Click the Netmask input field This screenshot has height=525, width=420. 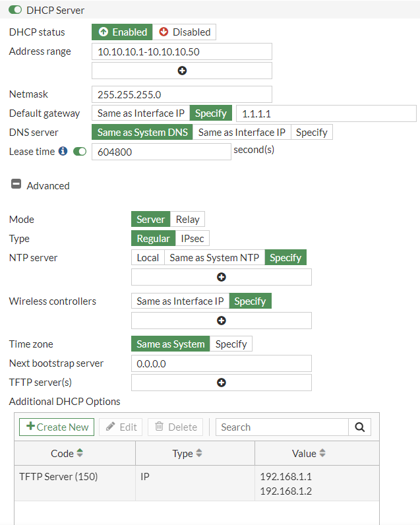181,94
